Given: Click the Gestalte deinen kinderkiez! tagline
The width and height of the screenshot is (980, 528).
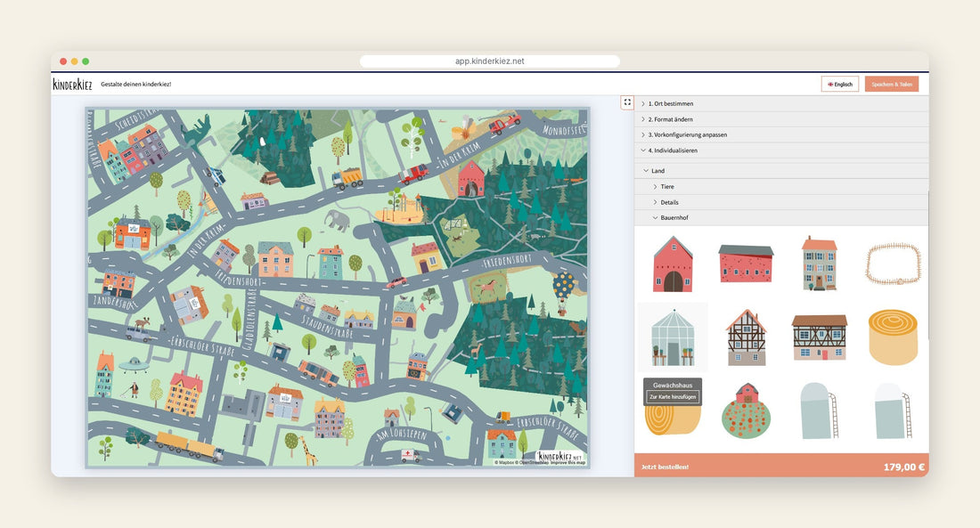Looking at the screenshot, I should coord(136,85).
